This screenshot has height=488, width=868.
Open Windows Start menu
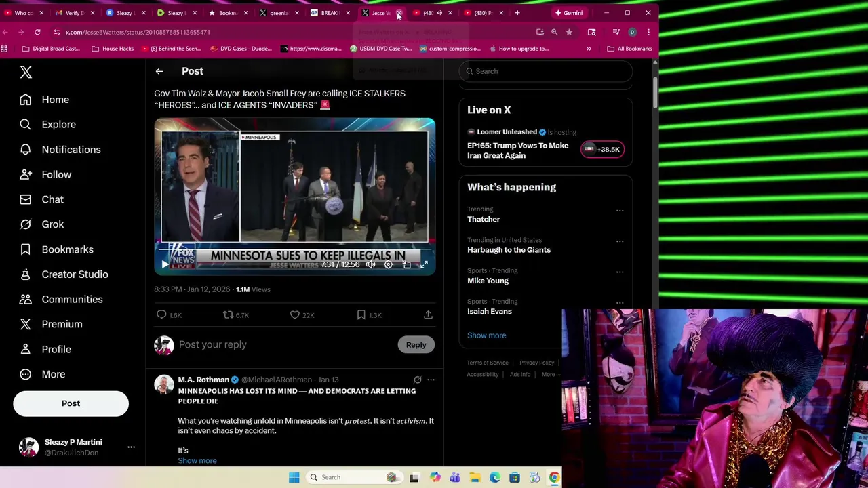[294, 477]
